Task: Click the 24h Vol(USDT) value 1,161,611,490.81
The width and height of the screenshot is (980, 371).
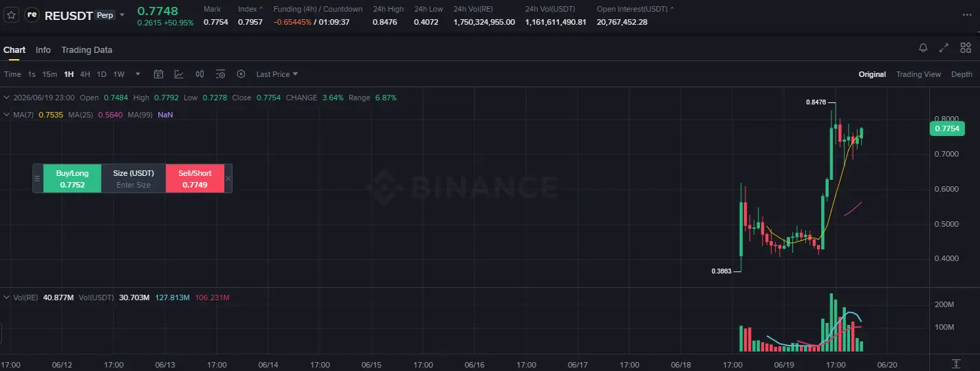Action: click(556, 22)
